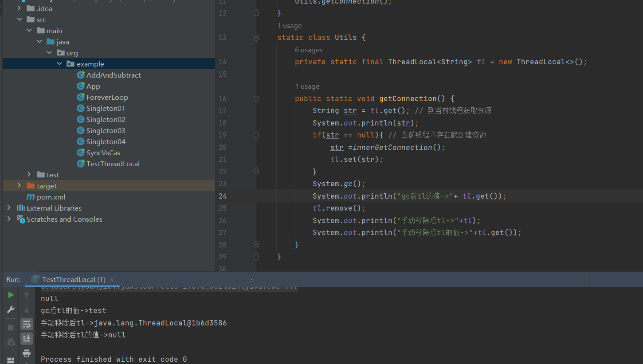The width and height of the screenshot is (643, 364).
Task: Toggle soft-wrap in Run console
Action: (x=27, y=325)
